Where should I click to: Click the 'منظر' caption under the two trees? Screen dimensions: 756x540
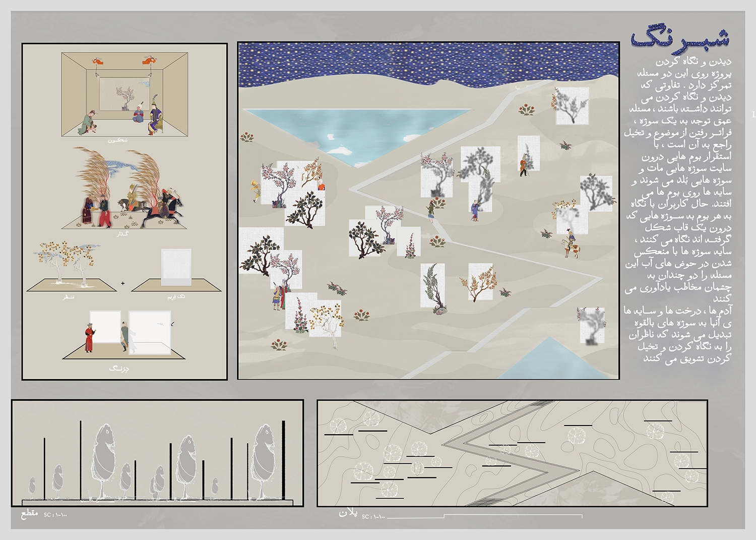coord(69,297)
